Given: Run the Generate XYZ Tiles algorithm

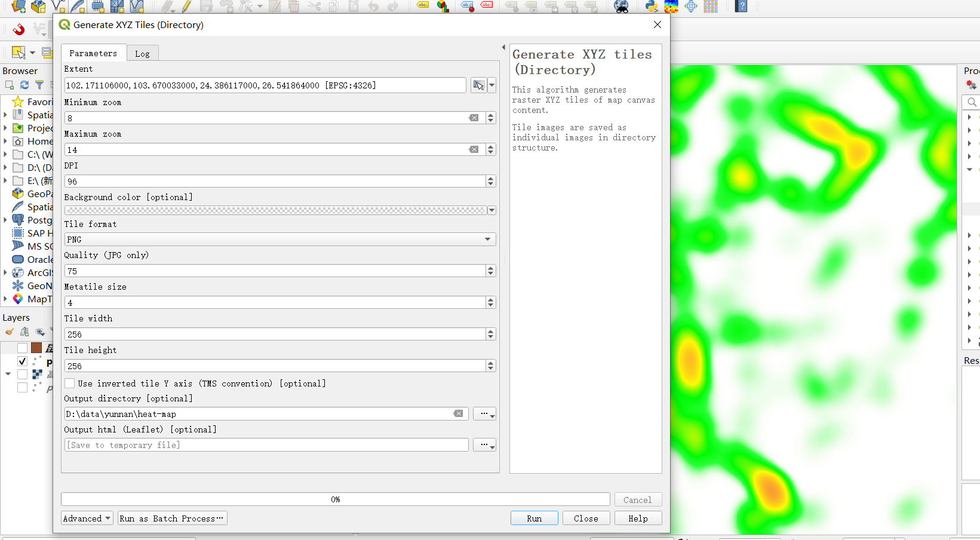Looking at the screenshot, I should [x=533, y=518].
